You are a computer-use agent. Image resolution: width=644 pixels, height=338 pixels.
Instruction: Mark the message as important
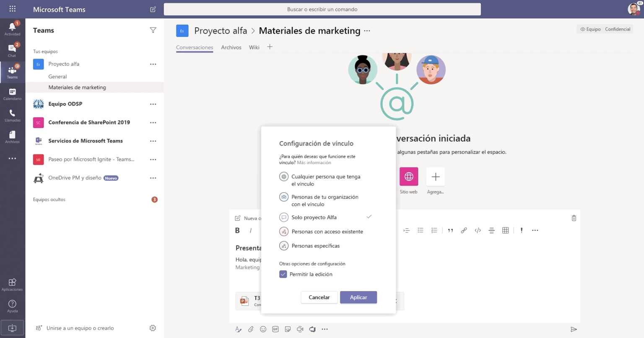click(x=522, y=230)
